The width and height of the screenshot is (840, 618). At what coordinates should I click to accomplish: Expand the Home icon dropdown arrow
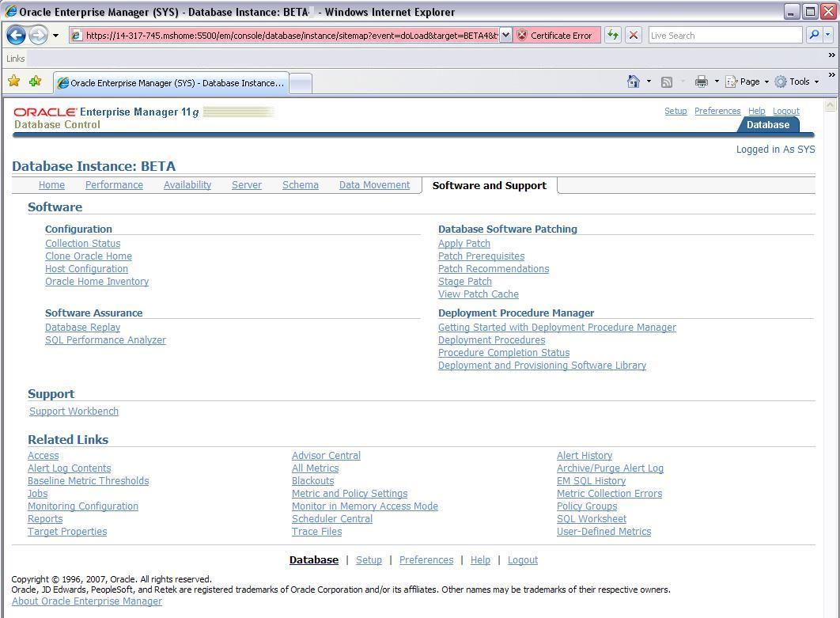[649, 82]
